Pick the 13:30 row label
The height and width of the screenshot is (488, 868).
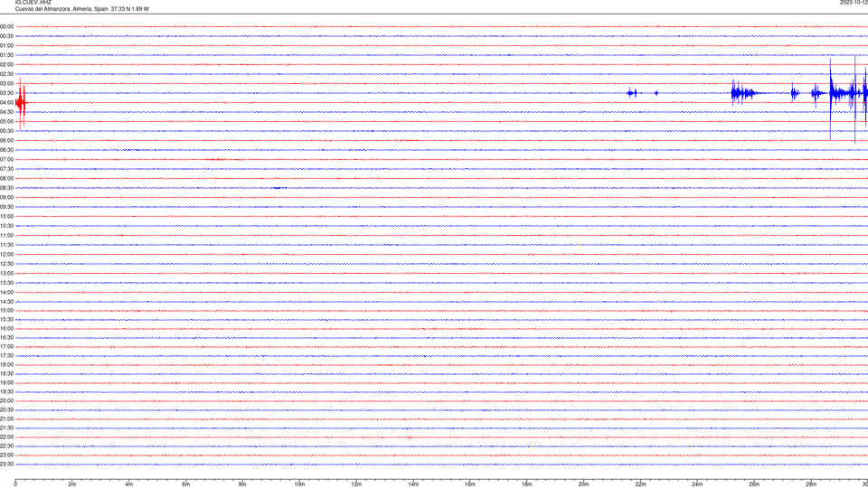coord(6,283)
